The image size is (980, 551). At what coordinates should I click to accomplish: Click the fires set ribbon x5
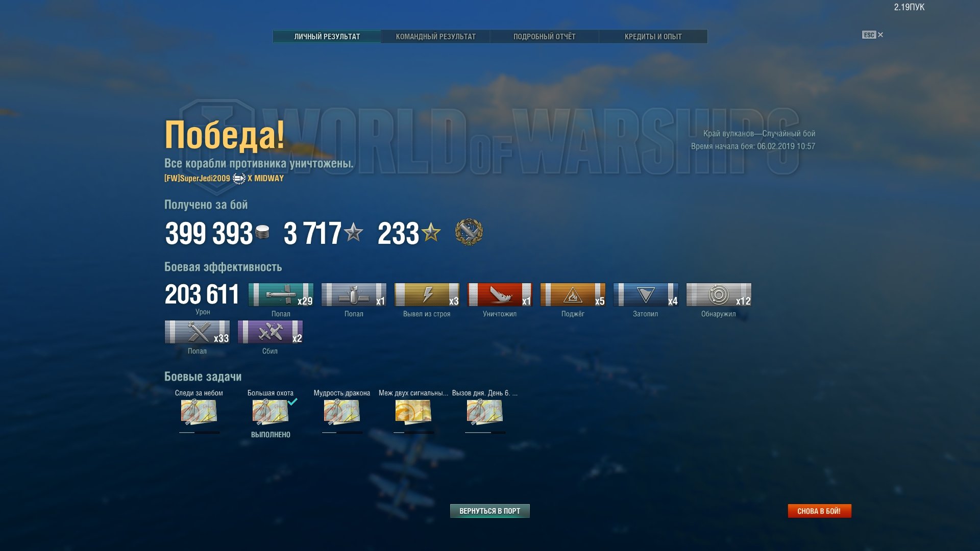[x=573, y=295]
